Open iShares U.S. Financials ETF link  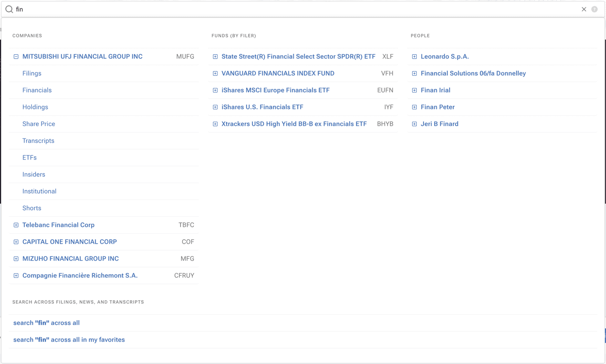262,107
